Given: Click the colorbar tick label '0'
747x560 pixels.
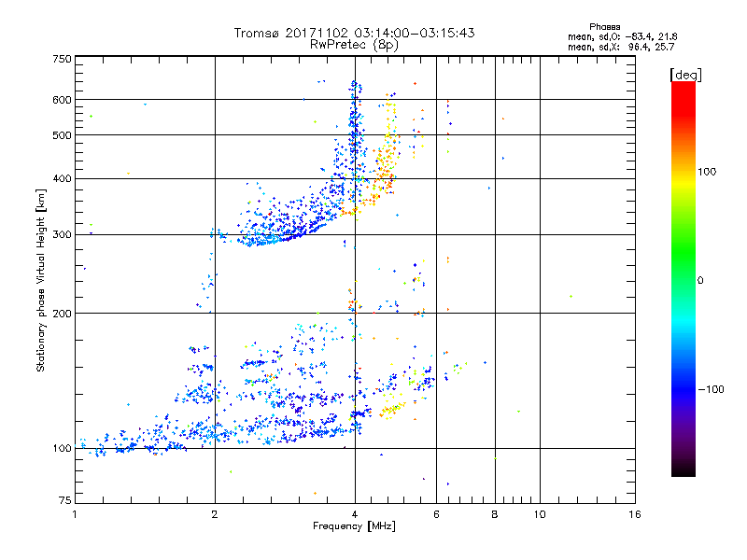Looking at the screenshot, I should 700,281.
